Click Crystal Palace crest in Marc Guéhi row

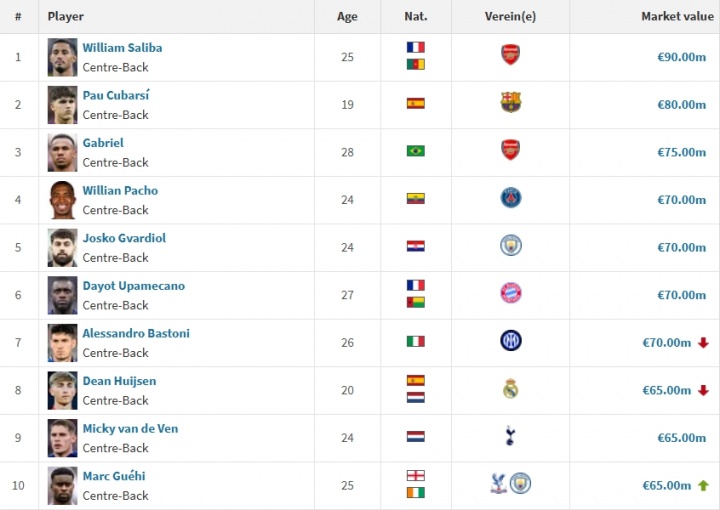click(498, 484)
